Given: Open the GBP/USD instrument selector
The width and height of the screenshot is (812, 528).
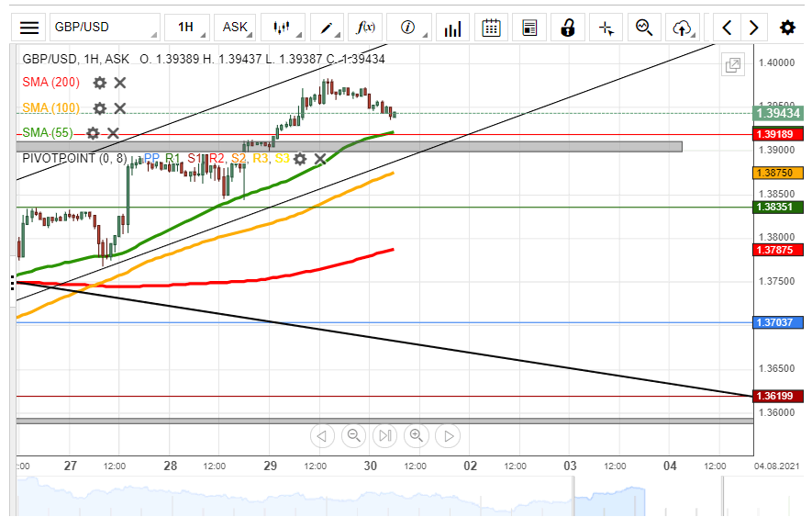Looking at the screenshot, I should [x=104, y=28].
